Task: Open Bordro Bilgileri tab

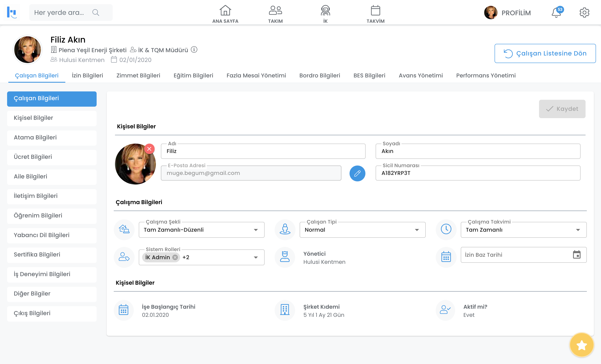Action: (x=319, y=76)
